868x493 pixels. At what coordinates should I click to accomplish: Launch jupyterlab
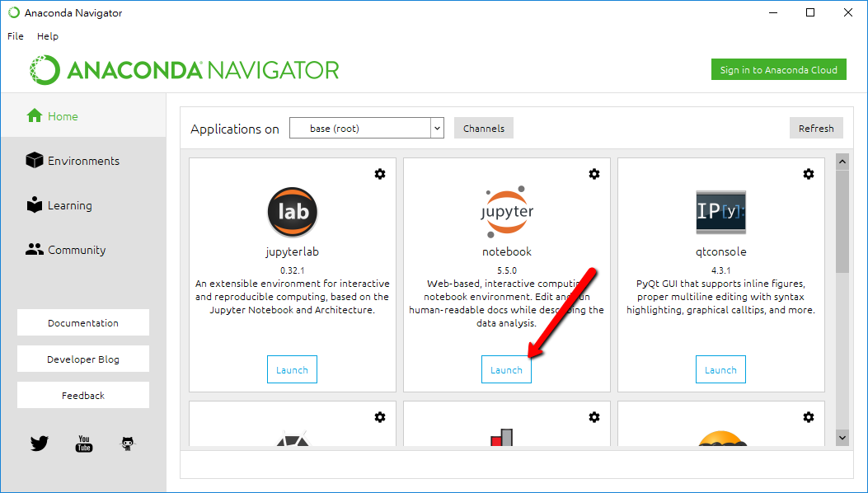pos(293,369)
